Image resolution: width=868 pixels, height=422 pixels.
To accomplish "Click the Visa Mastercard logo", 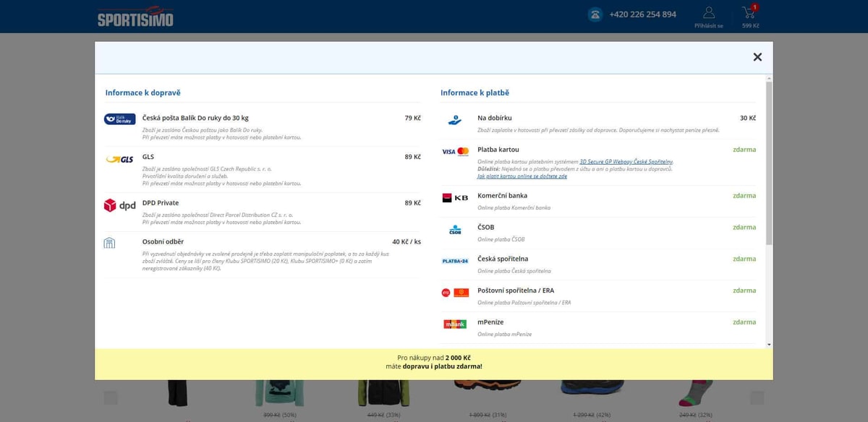I will tap(456, 151).
